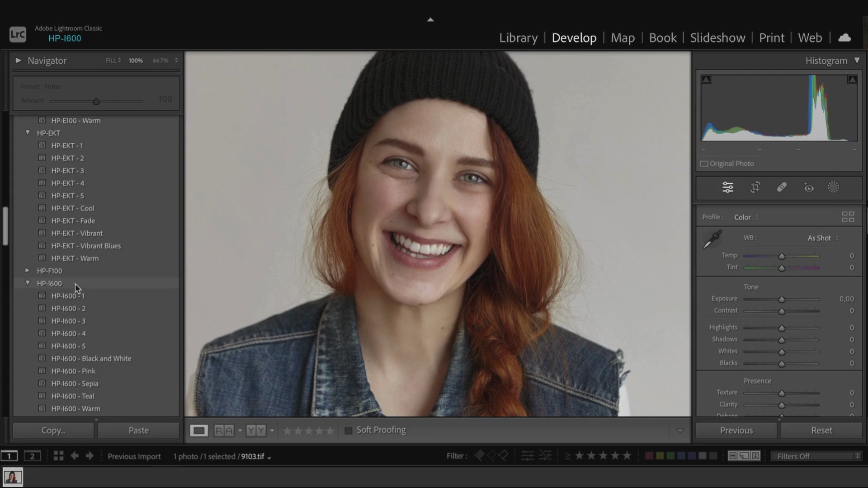
Task: Check the Original Photo checkbox
Action: click(x=704, y=164)
